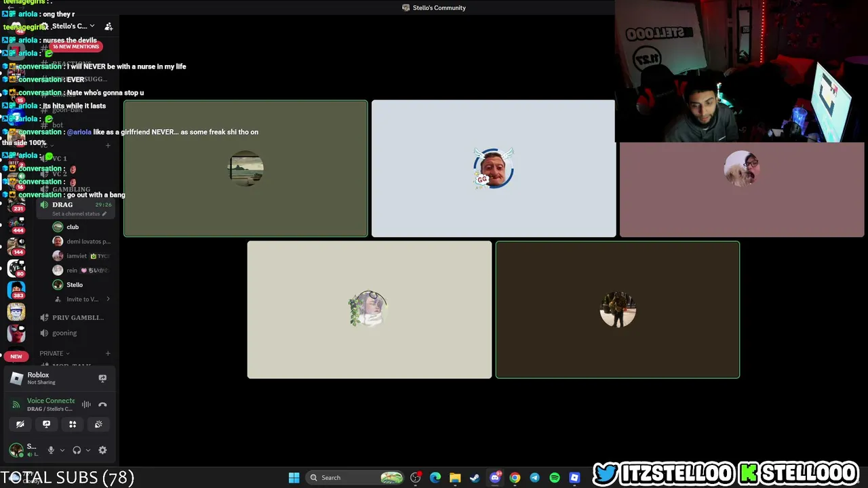Disconnect from voice with the hang-up icon

coord(102,405)
